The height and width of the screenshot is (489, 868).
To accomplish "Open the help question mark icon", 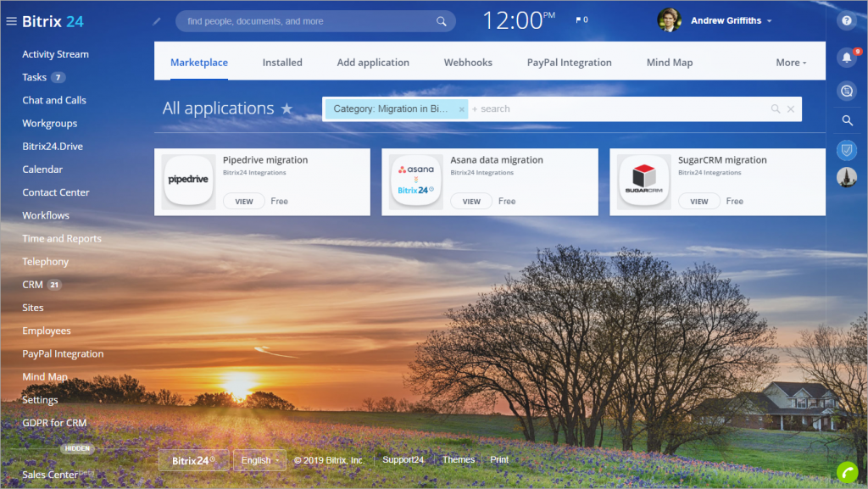I will click(847, 20).
